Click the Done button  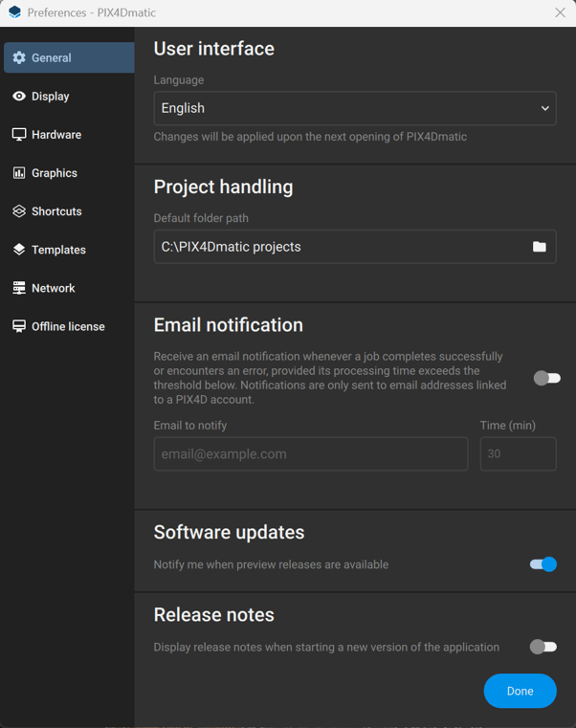click(520, 691)
